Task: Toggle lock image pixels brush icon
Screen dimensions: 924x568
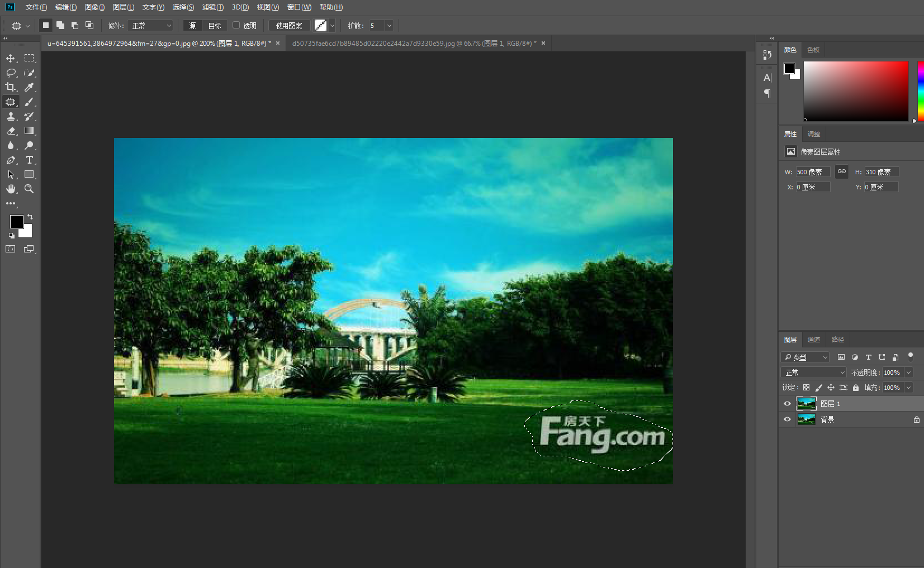Action: [818, 388]
